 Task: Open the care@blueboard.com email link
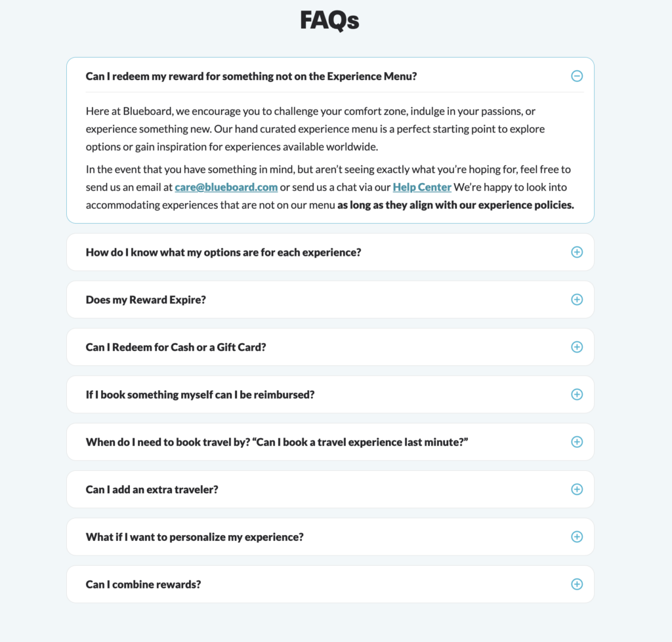coord(226,187)
